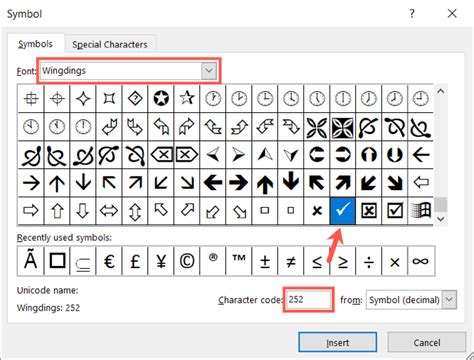Pick the plus-minus sign from recent symbols
The image size is (474, 360).
[x=265, y=261]
